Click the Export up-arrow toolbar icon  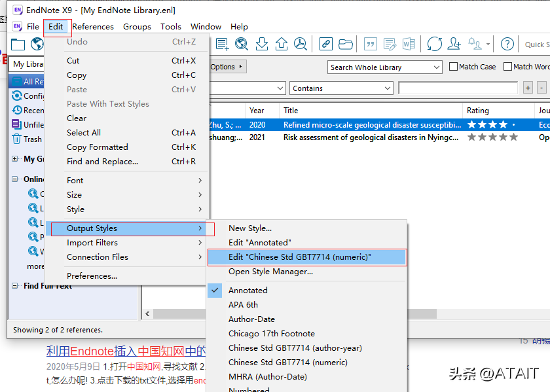click(282, 45)
